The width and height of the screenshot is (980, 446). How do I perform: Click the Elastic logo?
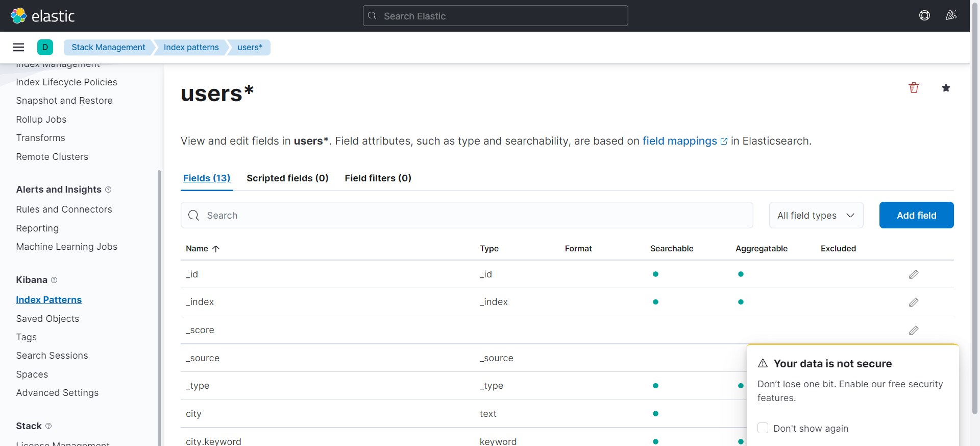pos(43,16)
